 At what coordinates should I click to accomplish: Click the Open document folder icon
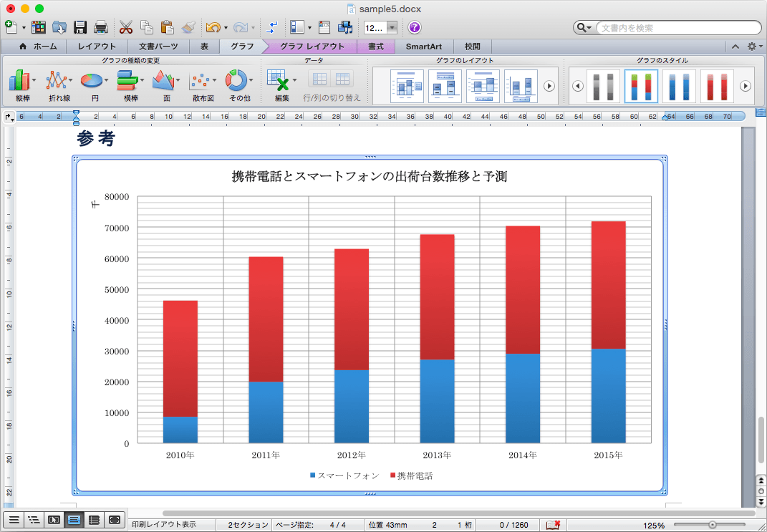59,27
